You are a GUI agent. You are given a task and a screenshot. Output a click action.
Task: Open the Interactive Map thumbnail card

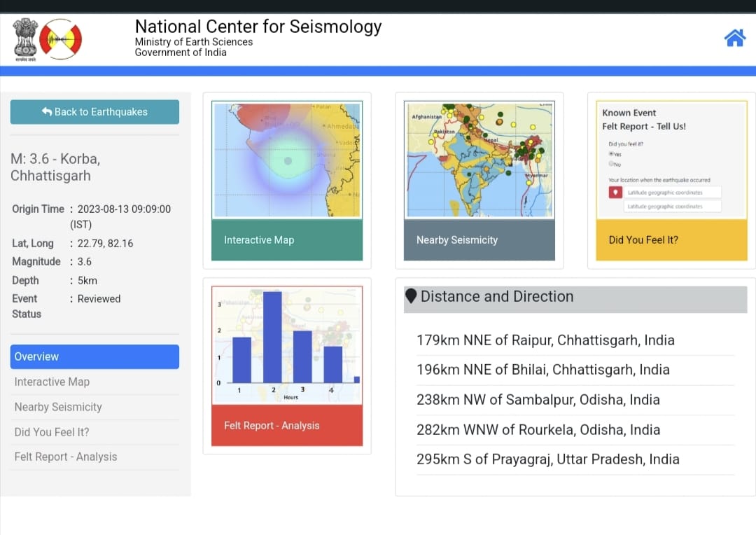[x=287, y=160]
